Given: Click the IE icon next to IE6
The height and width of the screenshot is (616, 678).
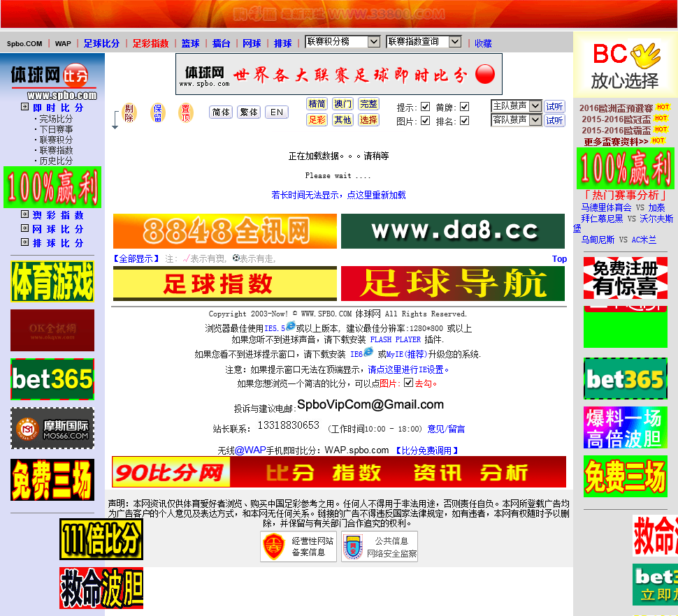Looking at the screenshot, I should (x=368, y=351).
